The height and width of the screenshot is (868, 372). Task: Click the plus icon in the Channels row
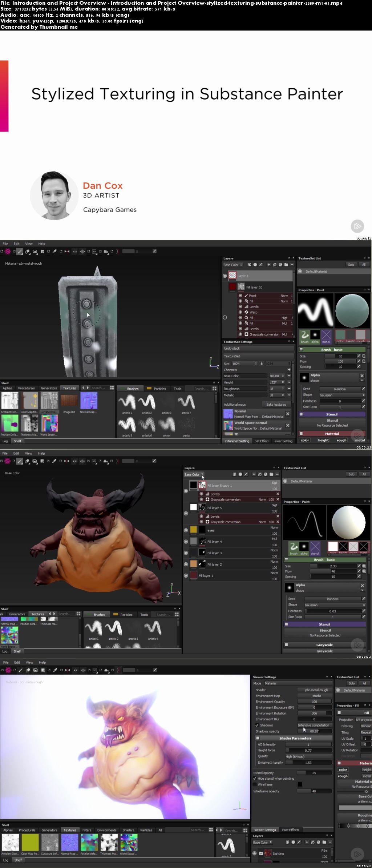click(x=289, y=370)
